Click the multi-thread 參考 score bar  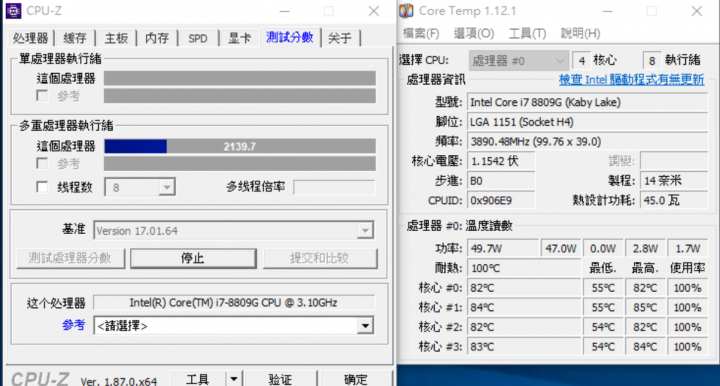pyautogui.click(x=240, y=163)
